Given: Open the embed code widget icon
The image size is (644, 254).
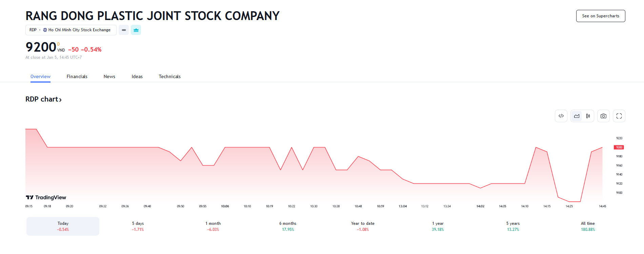Looking at the screenshot, I should (561, 116).
